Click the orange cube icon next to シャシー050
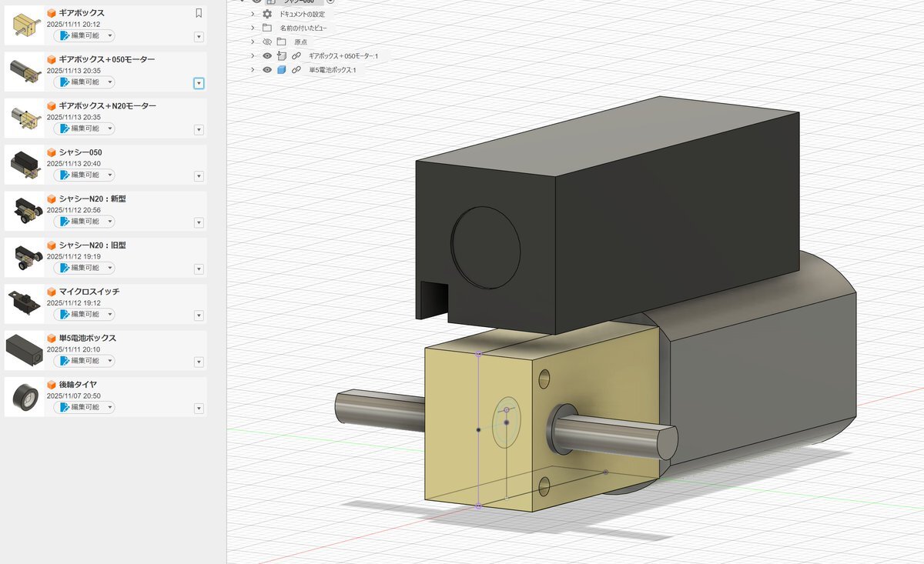The width and height of the screenshot is (924, 564). 52,152
